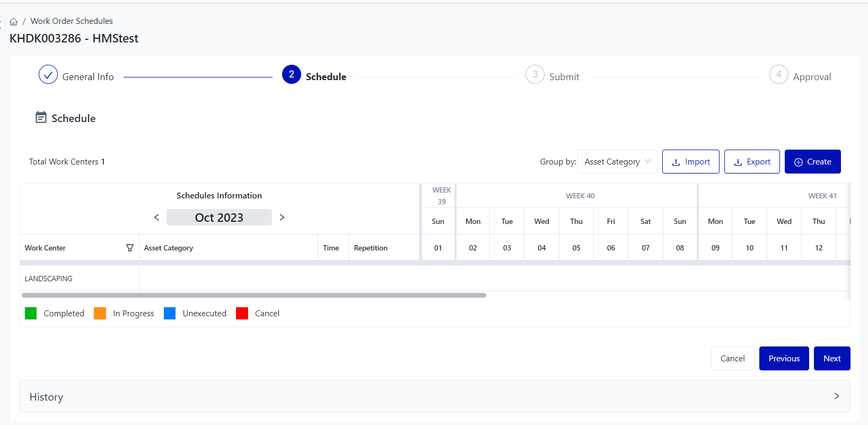Select the LANDSCAPING work center row
868x425 pixels.
[49, 279]
